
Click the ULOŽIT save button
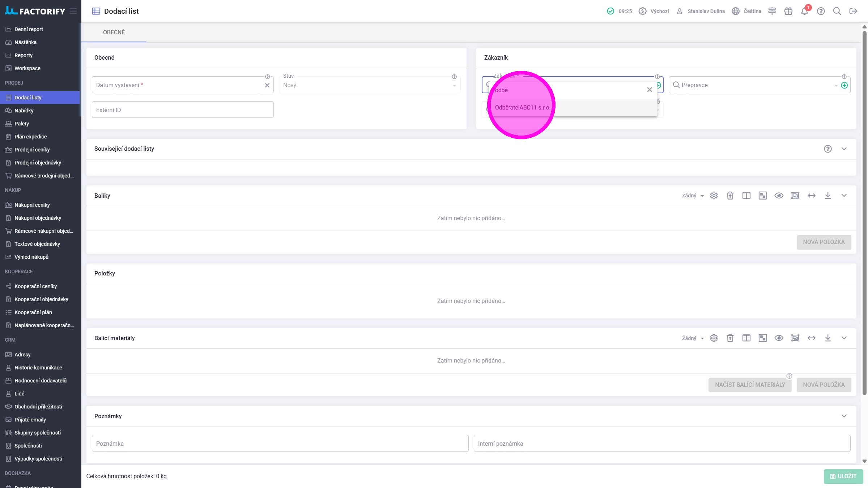(843, 476)
